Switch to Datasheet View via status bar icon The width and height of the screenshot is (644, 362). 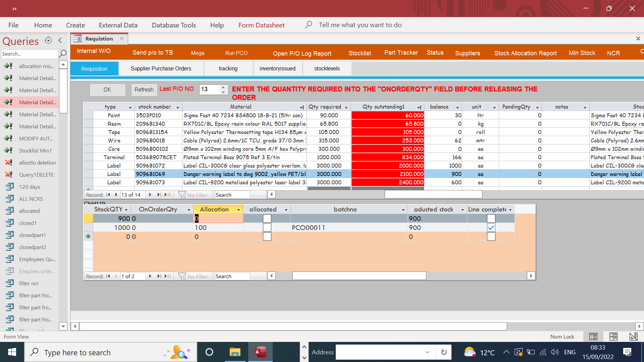point(613,337)
